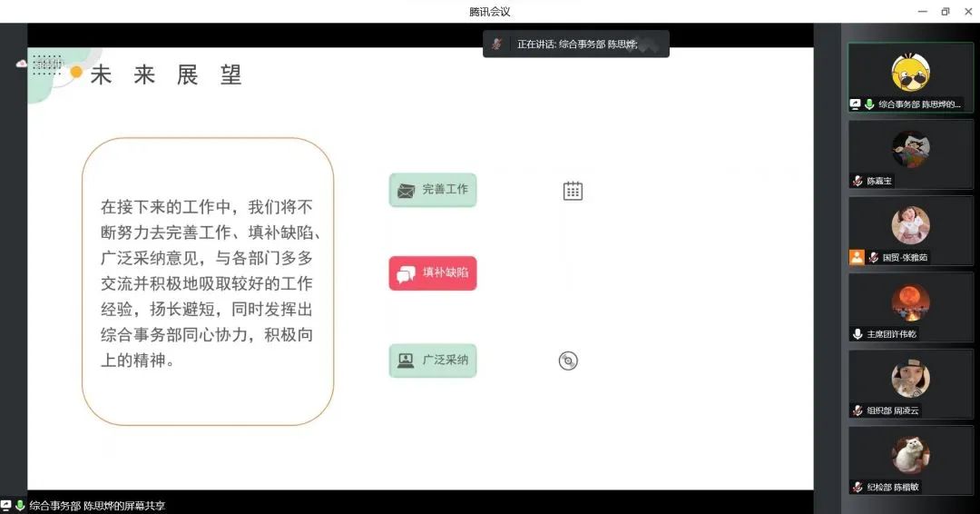Click the disc icon on the slide
The width and height of the screenshot is (980, 514).
click(x=568, y=361)
